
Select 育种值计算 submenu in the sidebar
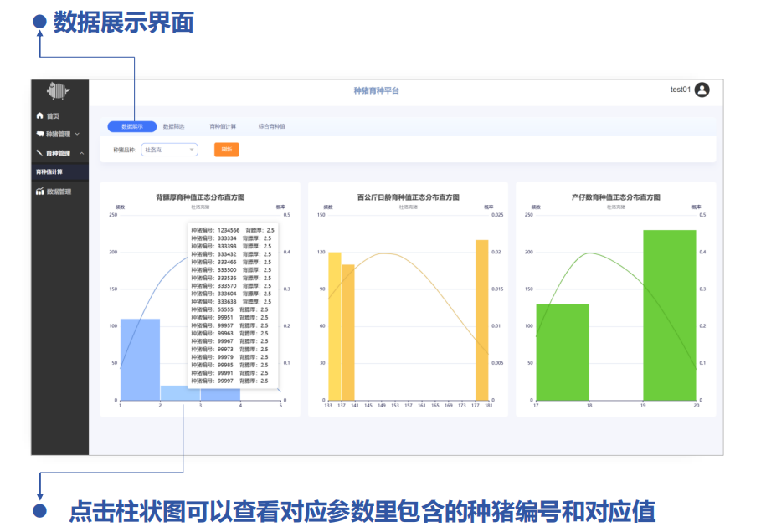pos(49,171)
